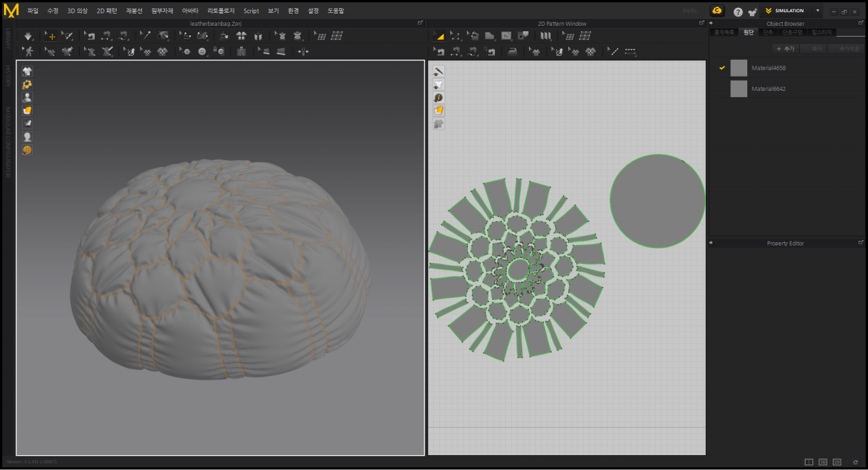The height and width of the screenshot is (470, 868).
Task: Click the steam iron icon in 2D toolbar
Action: tap(513, 52)
